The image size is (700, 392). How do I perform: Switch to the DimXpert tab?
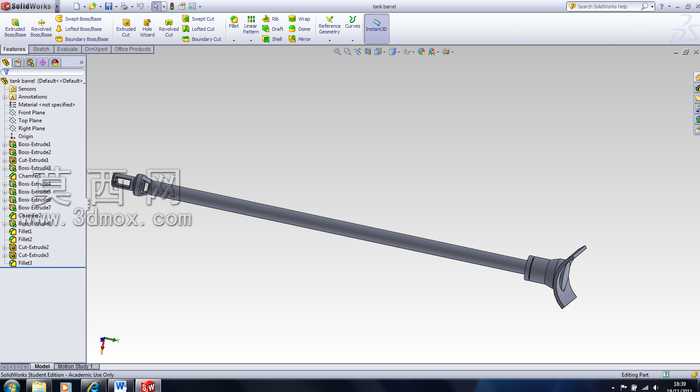tap(96, 49)
